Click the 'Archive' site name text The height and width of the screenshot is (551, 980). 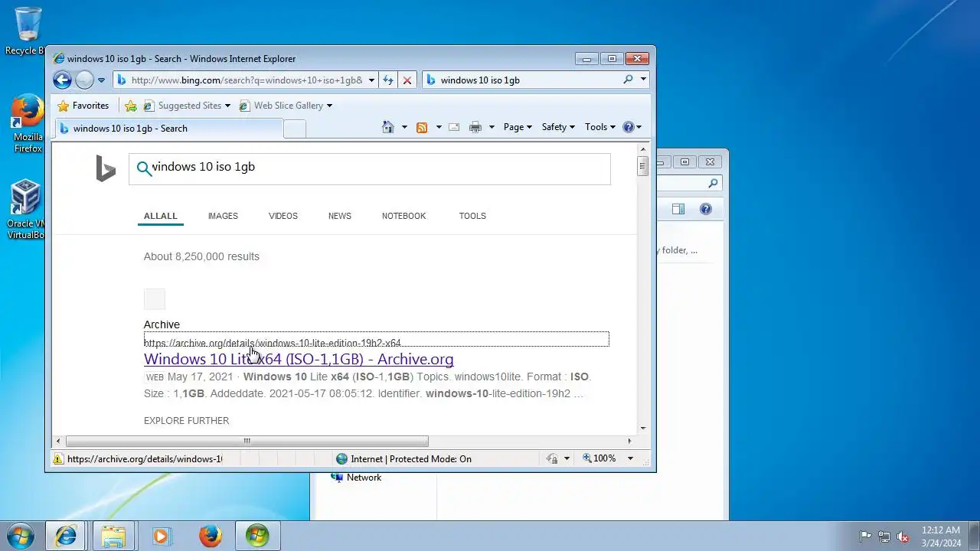click(x=162, y=324)
